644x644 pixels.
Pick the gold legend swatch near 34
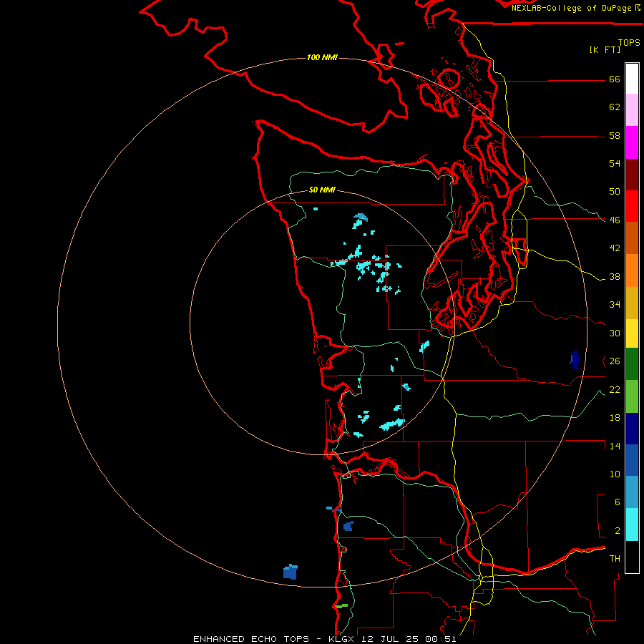click(632, 302)
